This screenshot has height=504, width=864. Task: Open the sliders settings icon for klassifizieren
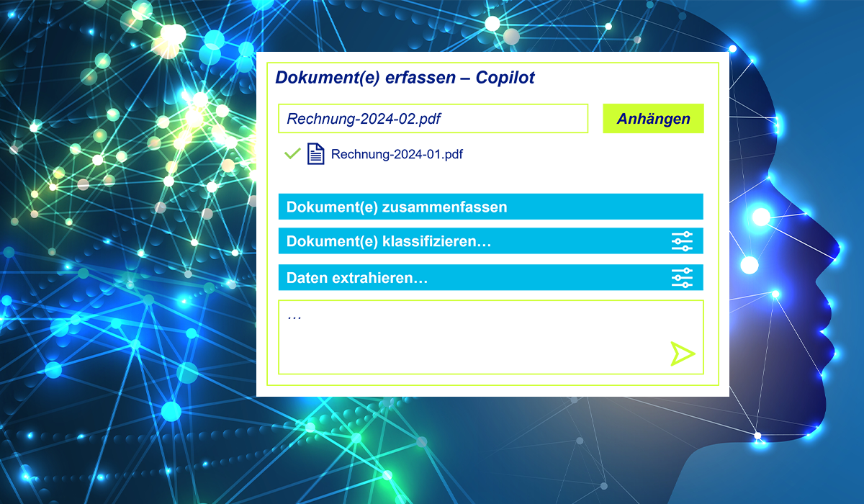coord(682,241)
